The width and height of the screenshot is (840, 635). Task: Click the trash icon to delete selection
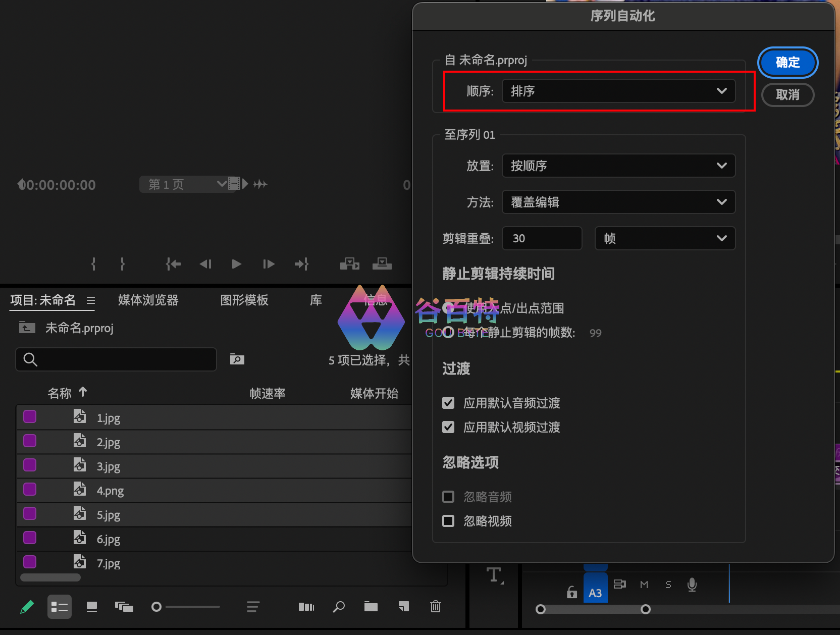(x=436, y=607)
